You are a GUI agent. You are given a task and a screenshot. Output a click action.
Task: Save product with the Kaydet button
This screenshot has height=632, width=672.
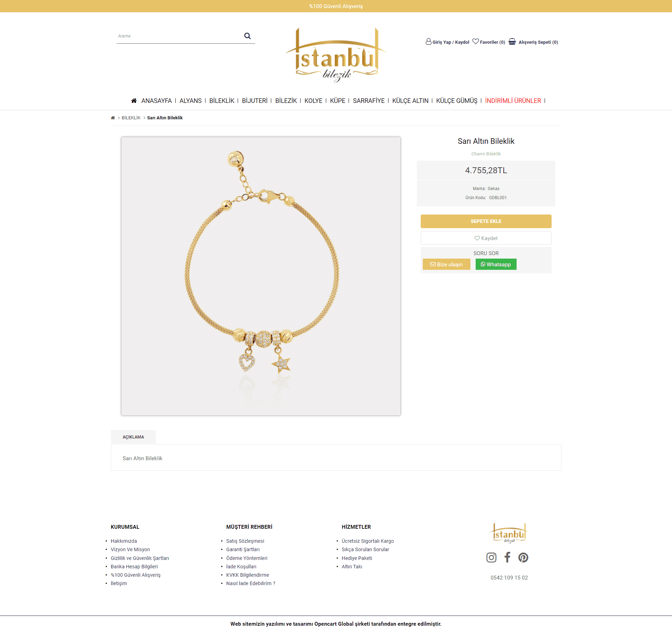pos(486,238)
